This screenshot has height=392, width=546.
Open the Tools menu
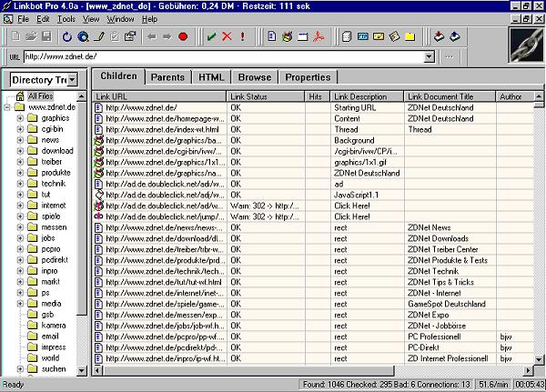[66, 19]
